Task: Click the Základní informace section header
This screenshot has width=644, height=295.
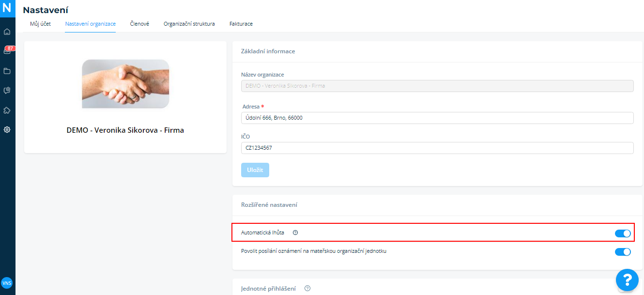Action: coord(268,51)
